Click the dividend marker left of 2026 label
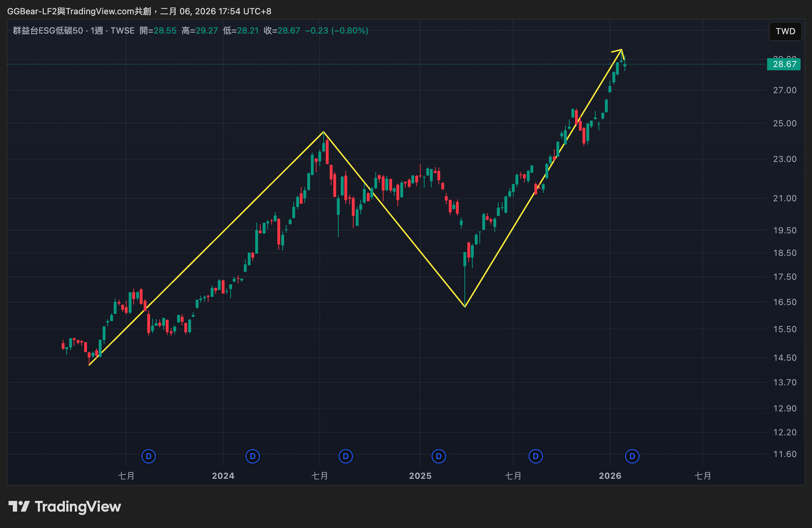This screenshot has height=528, width=812. 536,456
